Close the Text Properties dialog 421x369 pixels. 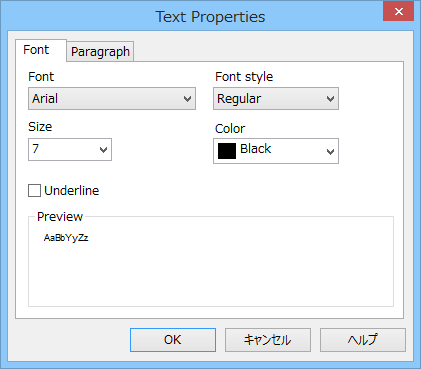398,11
